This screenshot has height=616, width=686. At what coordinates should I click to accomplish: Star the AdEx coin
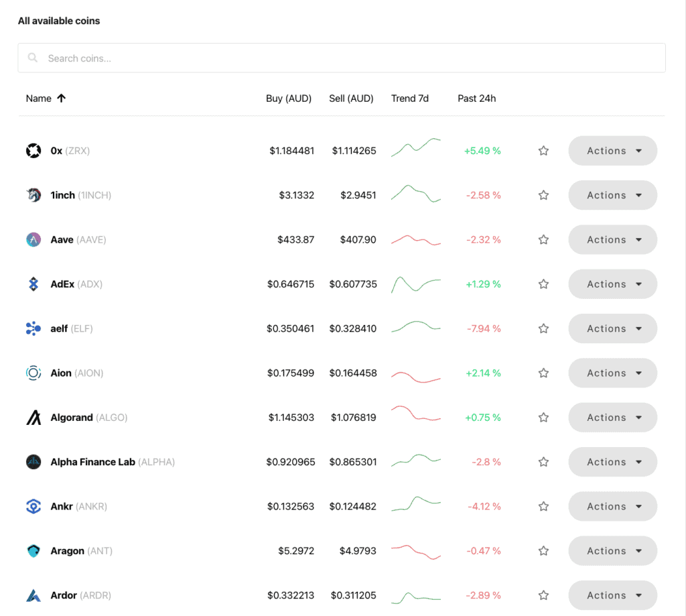[543, 284]
